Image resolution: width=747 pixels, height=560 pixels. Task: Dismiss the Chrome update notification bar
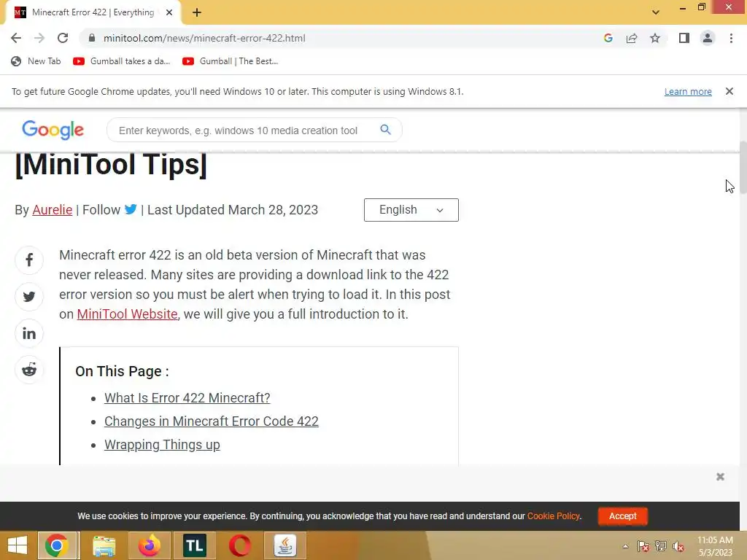(729, 91)
